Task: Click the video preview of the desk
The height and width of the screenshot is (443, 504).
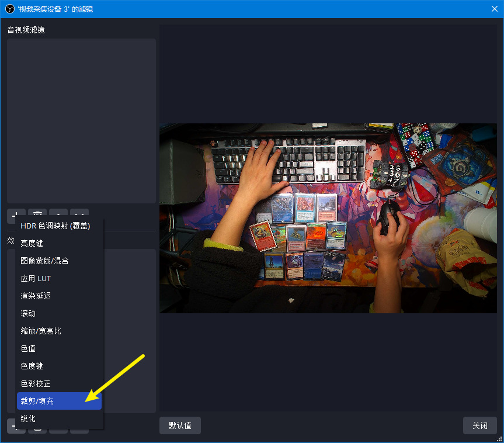Action: pos(328,218)
